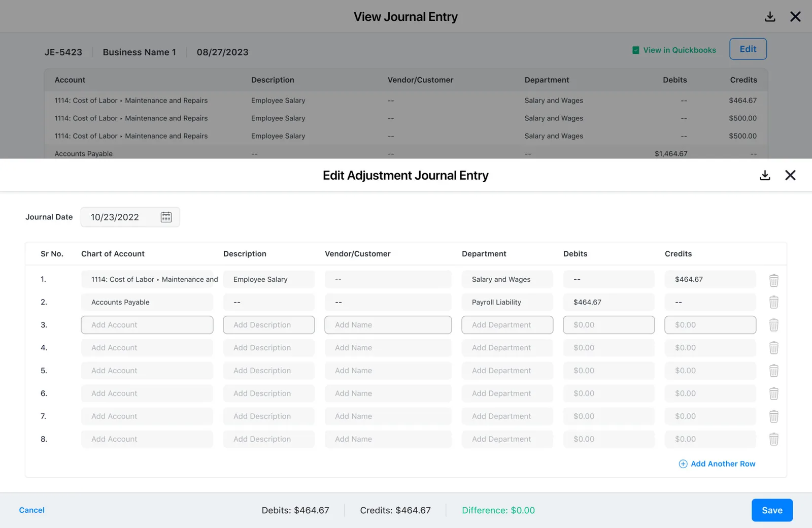Click trash icon on row 5
812x528 pixels.
773,371
